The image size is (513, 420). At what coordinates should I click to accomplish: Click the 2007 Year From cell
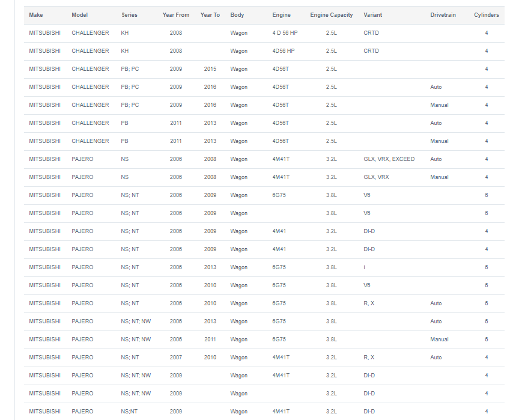175,358
